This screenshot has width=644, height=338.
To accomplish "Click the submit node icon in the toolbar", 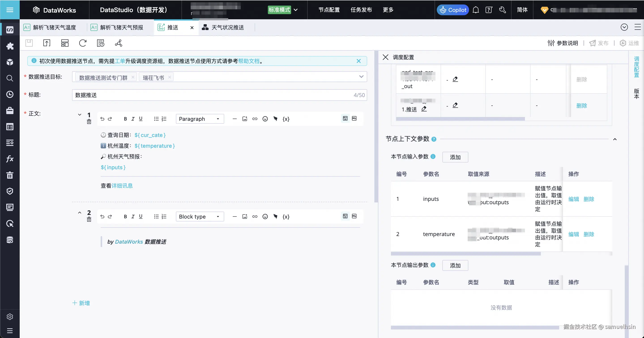I will coord(47,43).
